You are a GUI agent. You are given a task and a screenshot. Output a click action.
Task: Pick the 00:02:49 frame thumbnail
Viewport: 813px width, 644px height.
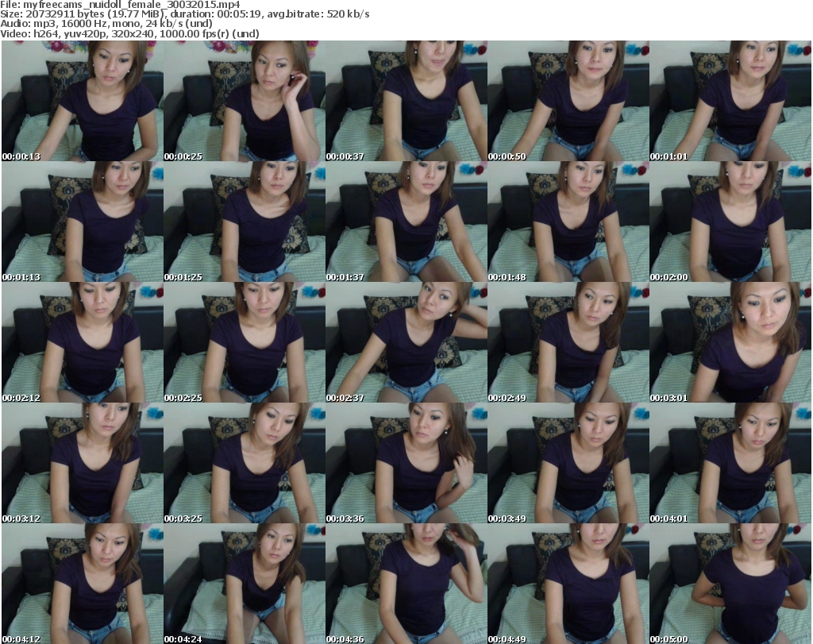tap(568, 343)
